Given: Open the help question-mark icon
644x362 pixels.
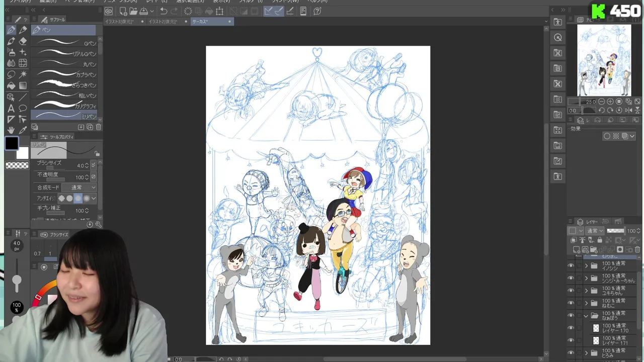Looking at the screenshot, I should [317, 11].
